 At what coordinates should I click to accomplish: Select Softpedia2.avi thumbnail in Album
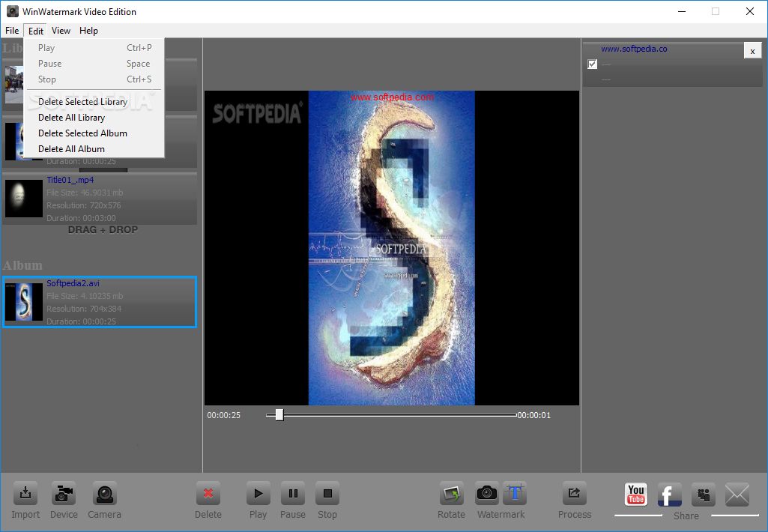point(24,302)
